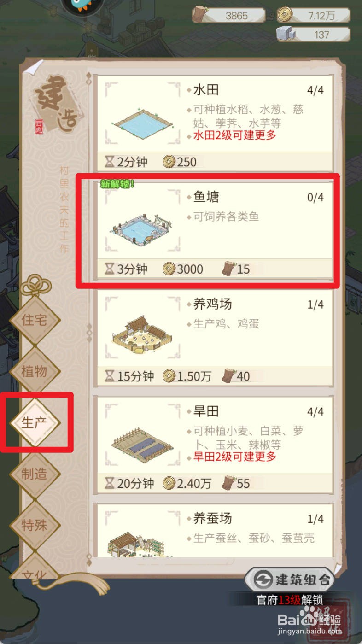This screenshot has width=362, height=644.
Task: Open the 特殊 category tab
Action: (35, 525)
